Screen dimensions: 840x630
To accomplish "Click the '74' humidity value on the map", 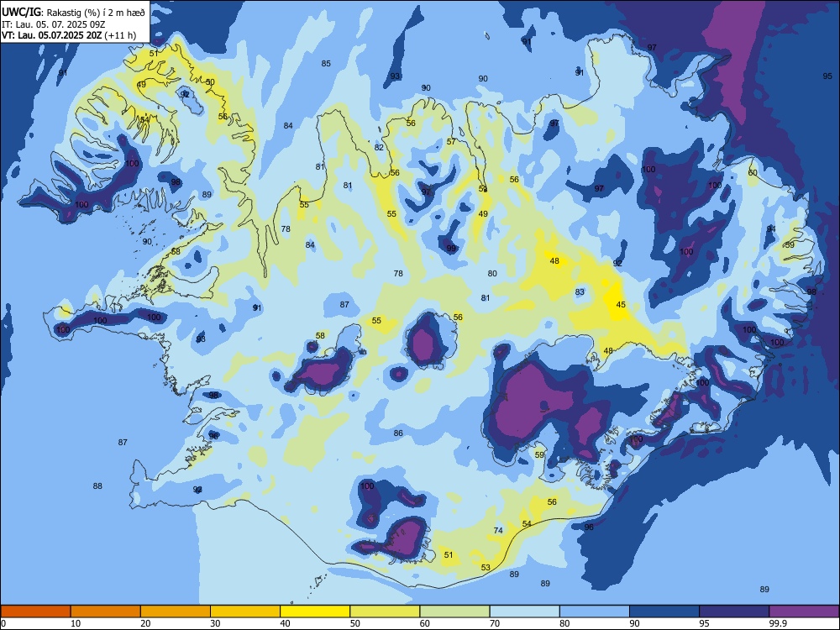I will (498, 530).
